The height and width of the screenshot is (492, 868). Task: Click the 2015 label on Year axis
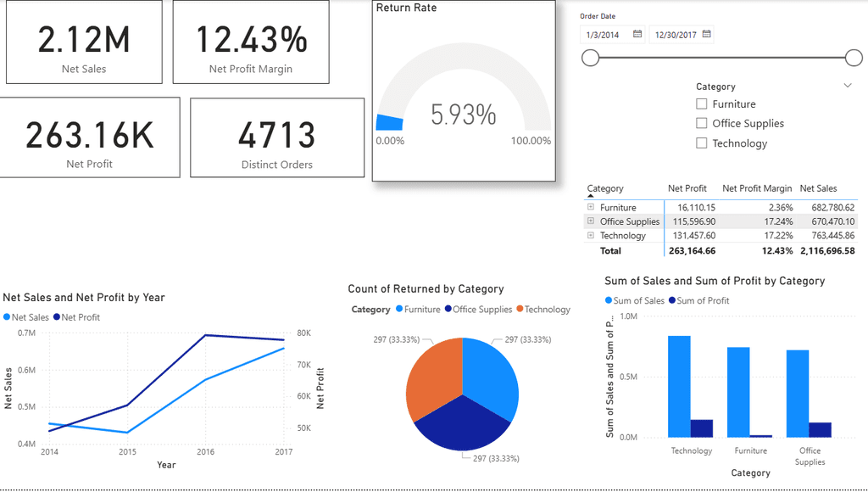(127, 451)
